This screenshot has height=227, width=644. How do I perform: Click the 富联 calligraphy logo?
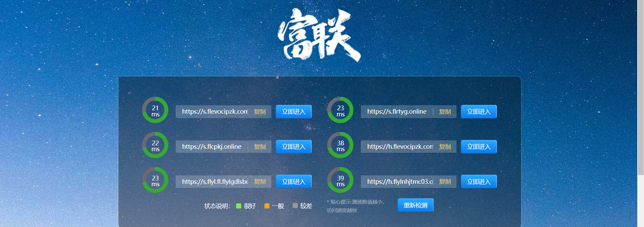(x=319, y=35)
